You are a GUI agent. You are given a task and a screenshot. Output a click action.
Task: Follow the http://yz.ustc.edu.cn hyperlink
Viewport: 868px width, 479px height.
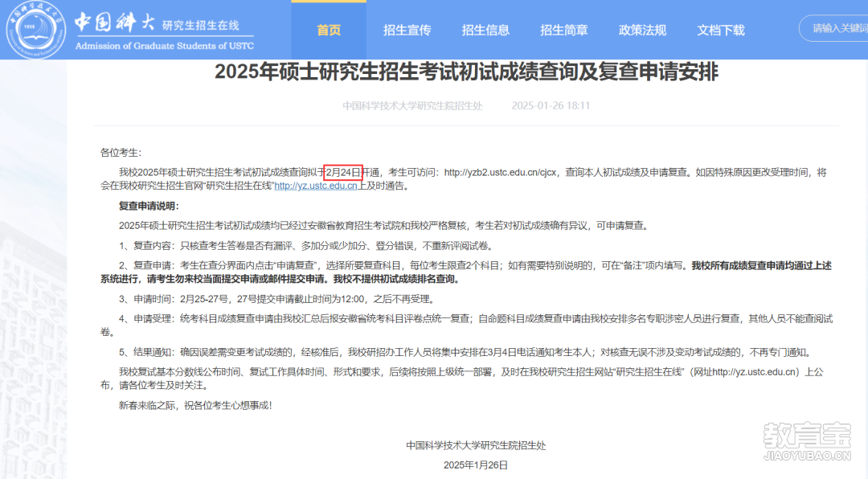click(316, 186)
